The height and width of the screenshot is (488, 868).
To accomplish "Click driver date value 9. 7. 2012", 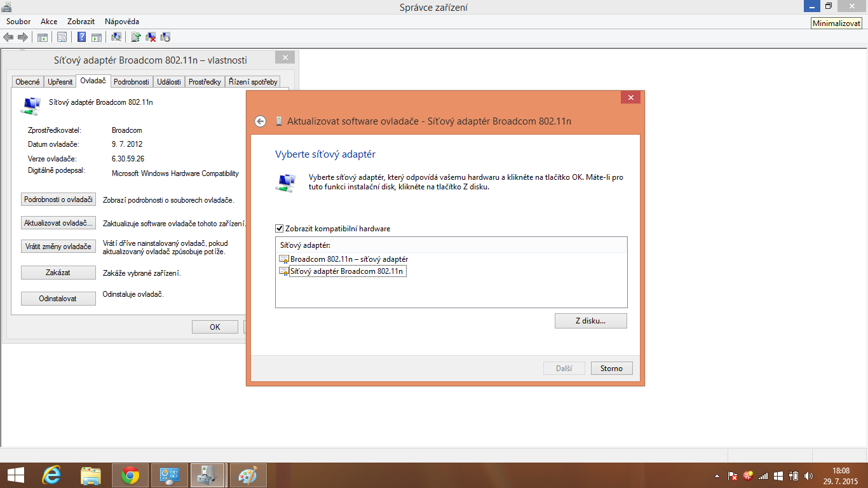I will click(126, 144).
